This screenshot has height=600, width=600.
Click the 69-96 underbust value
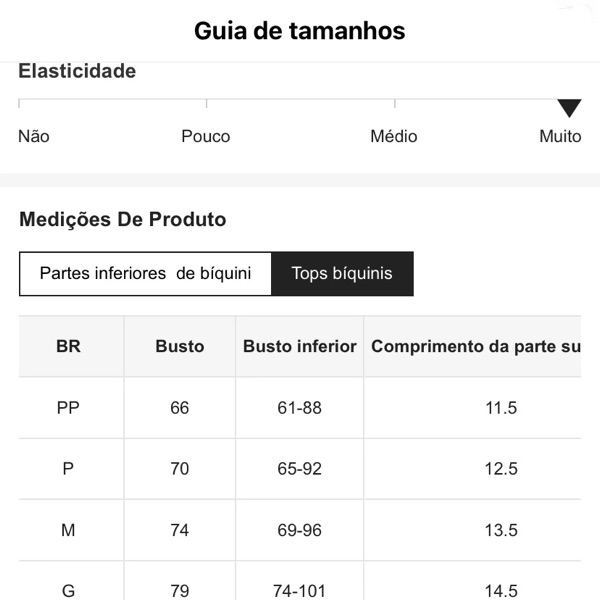pyautogui.click(x=300, y=530)
